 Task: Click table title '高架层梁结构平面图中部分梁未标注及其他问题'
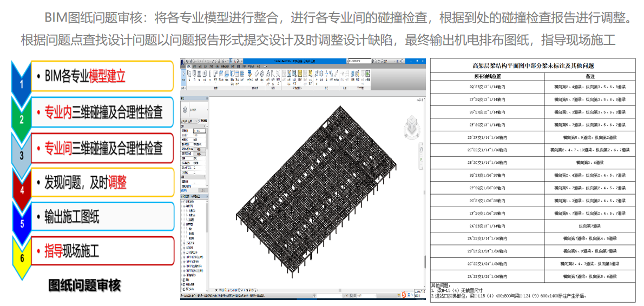coord(534,65)
